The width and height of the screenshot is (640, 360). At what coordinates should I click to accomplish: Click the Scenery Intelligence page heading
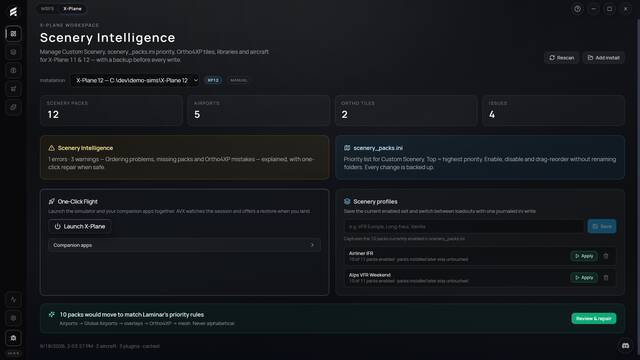pyautogui.click(x=107, y=38)
